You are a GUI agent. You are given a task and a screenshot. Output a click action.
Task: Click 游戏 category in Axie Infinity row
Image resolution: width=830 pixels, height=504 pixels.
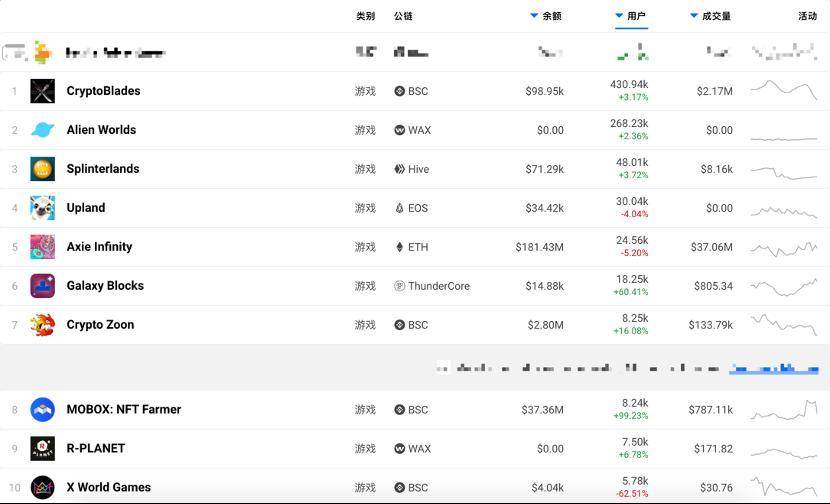coord(365,247)
